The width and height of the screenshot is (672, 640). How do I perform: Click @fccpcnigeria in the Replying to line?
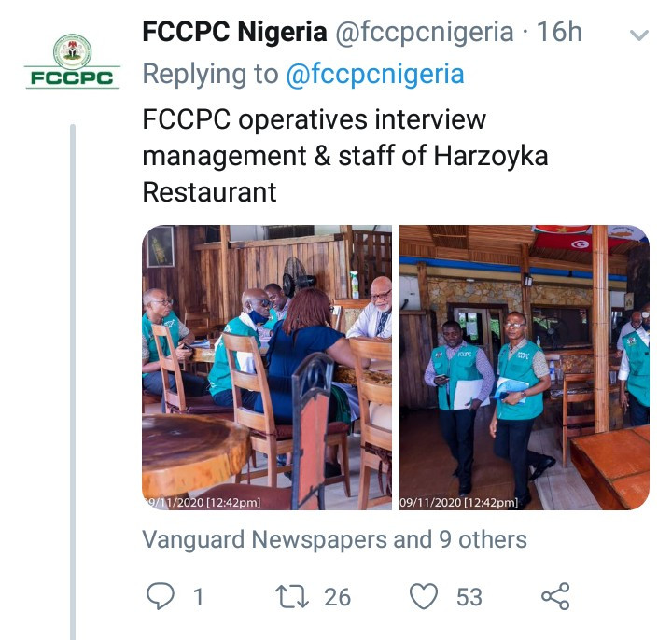[x=375, y=75]
